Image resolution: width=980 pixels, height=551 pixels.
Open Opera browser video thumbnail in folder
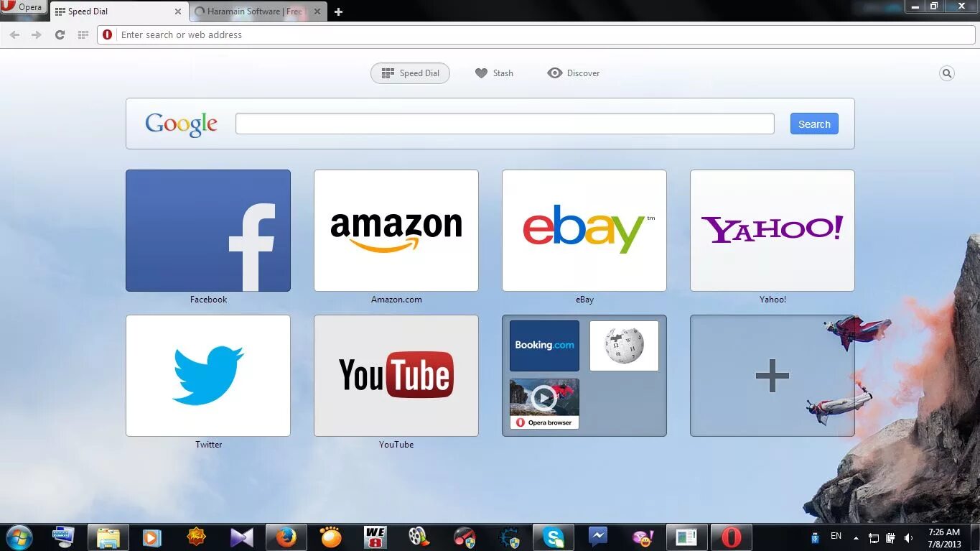coord(544,404)
